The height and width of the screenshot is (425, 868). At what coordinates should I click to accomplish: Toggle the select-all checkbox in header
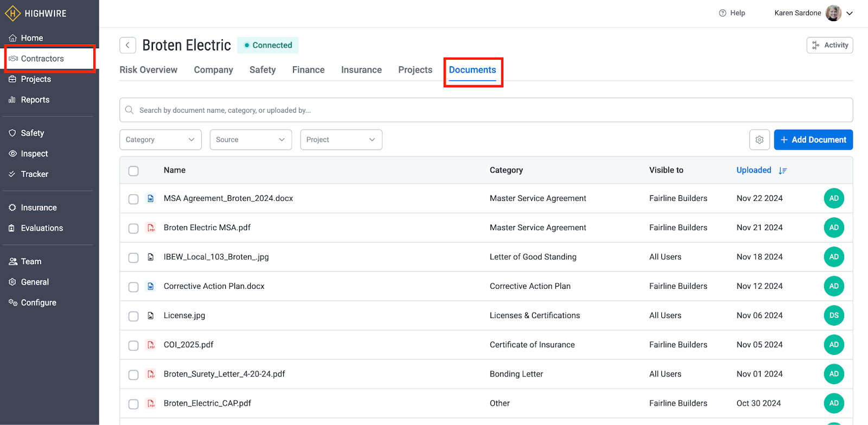(133, 171)
